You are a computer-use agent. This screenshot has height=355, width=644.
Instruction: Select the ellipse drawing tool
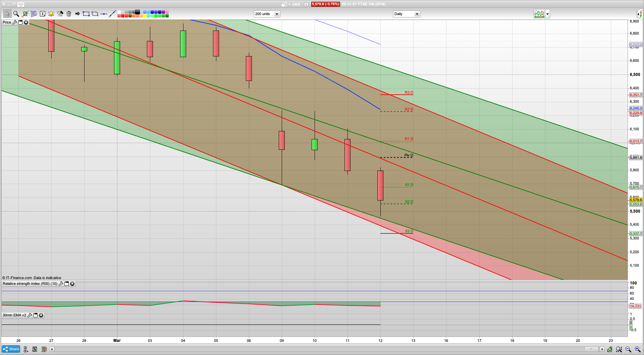coord(95,14)
